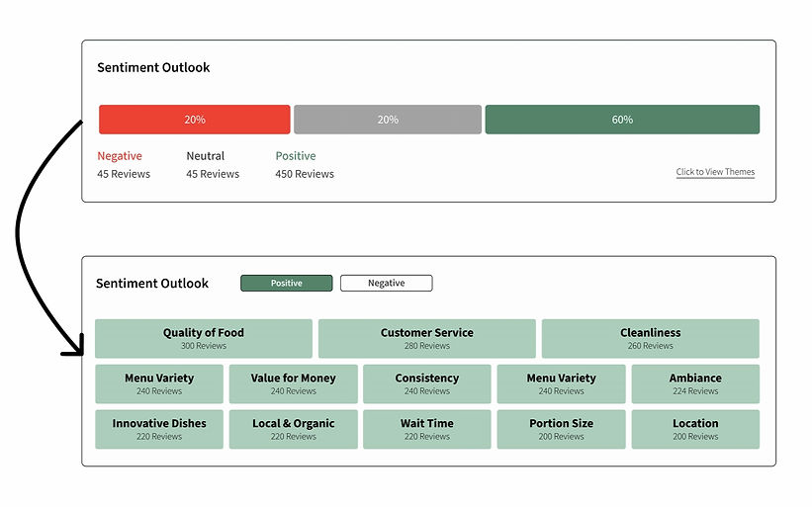This screenshot has height=507, width=812.
Task: Select the Quality of Food theme tile
Action: tap(204, 338)
